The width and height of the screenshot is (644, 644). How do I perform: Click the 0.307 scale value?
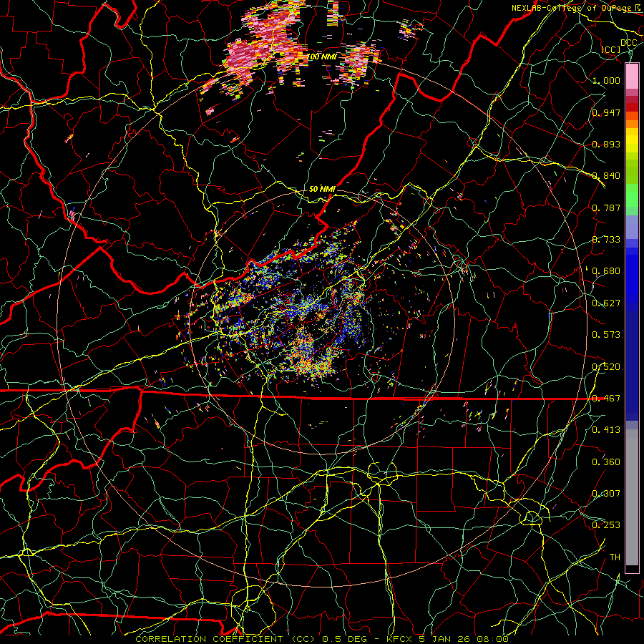coord(606,494)
